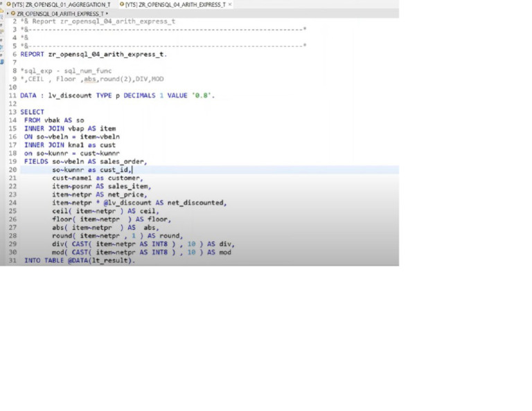This screenshot has height=411, width=532.
Task: Click 'INNER JOIN kna1 as cust' line
Action: 70,145
